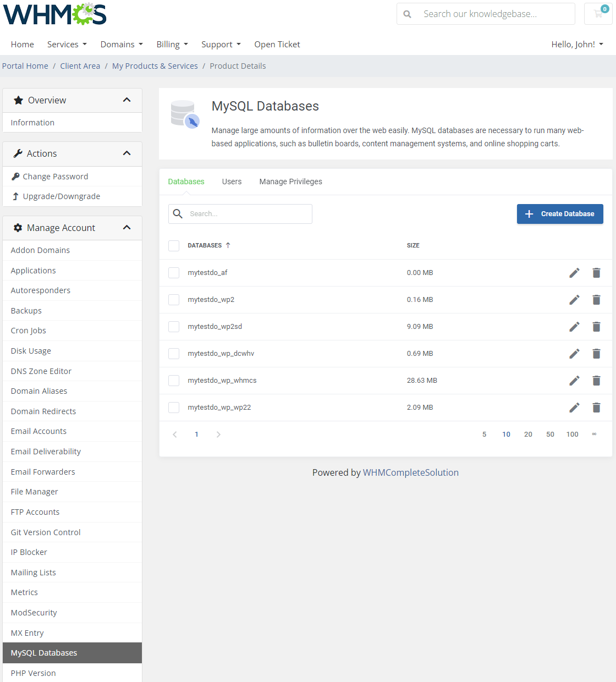This screenshot has width=616, height=682.
Task: Check the mytestdo_wp2sd database checkbox
Action: pos(174,327)
